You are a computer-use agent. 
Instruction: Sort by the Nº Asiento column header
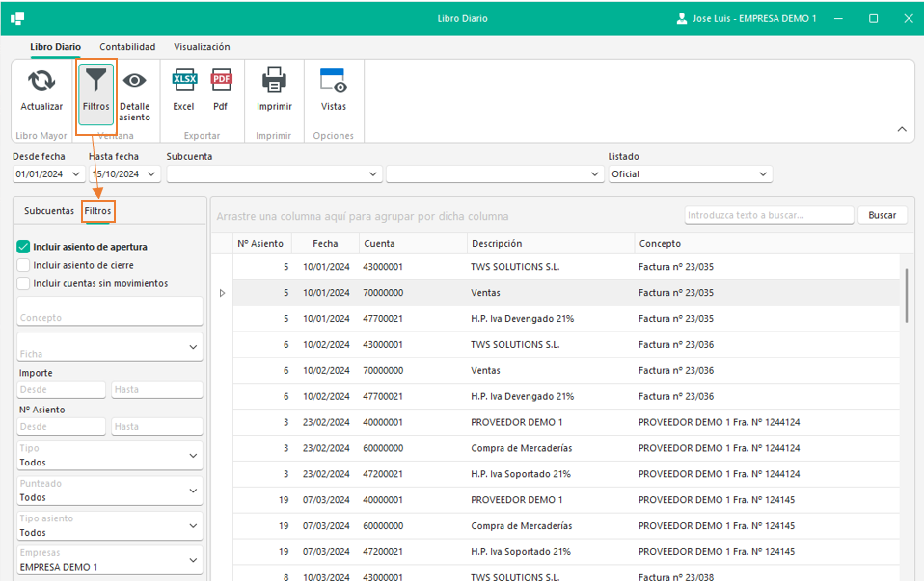pos(262,244)
